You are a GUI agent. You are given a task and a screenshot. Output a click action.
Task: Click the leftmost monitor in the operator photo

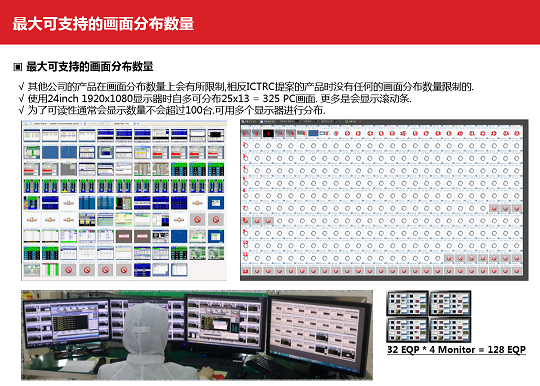point(66,322)
